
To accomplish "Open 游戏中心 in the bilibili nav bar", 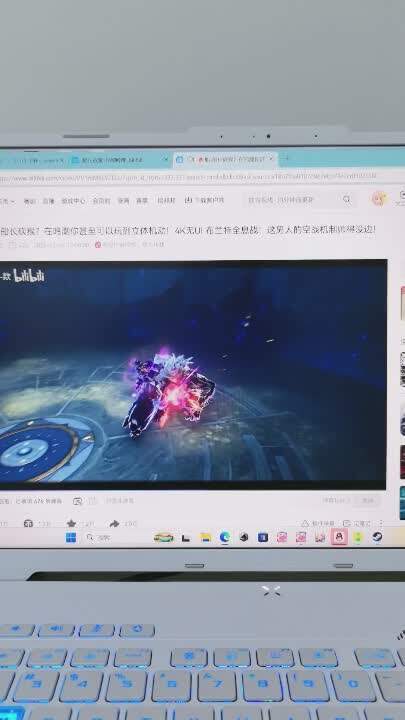I will 73,201.
